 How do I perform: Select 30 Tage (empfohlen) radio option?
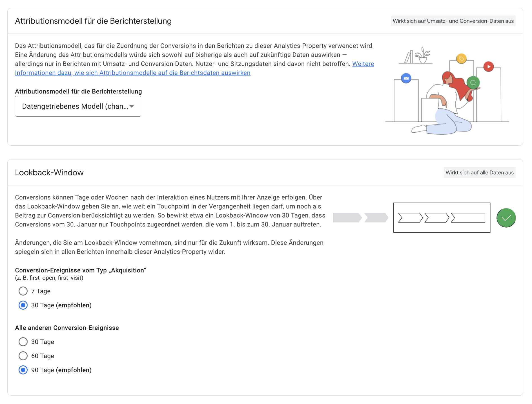[x=23, y=305]
